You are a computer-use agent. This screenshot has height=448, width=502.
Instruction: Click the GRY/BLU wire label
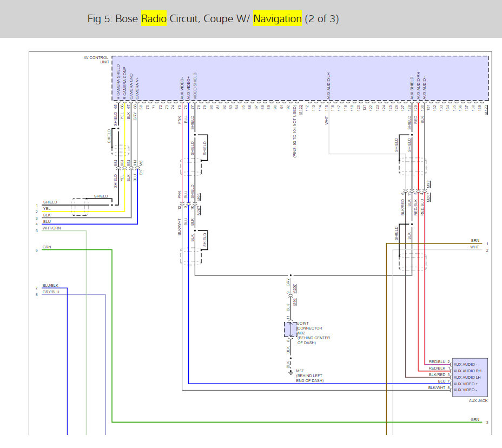tap(51, 292)
